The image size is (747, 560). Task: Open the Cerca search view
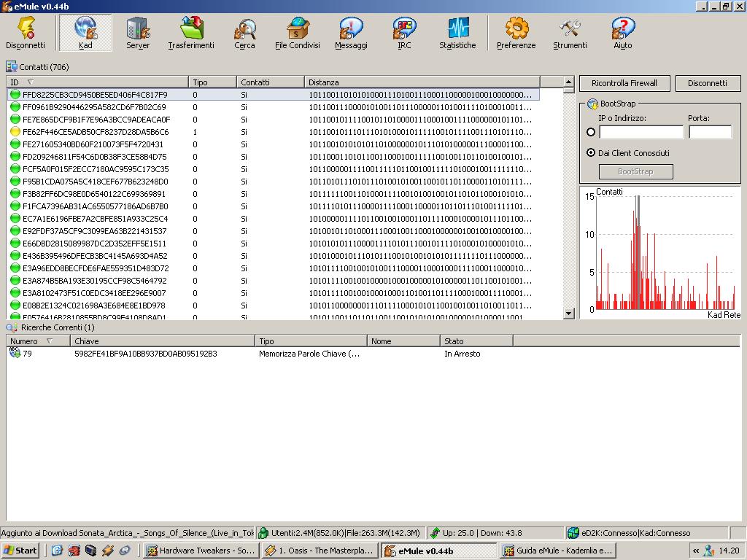pos(244,32)
